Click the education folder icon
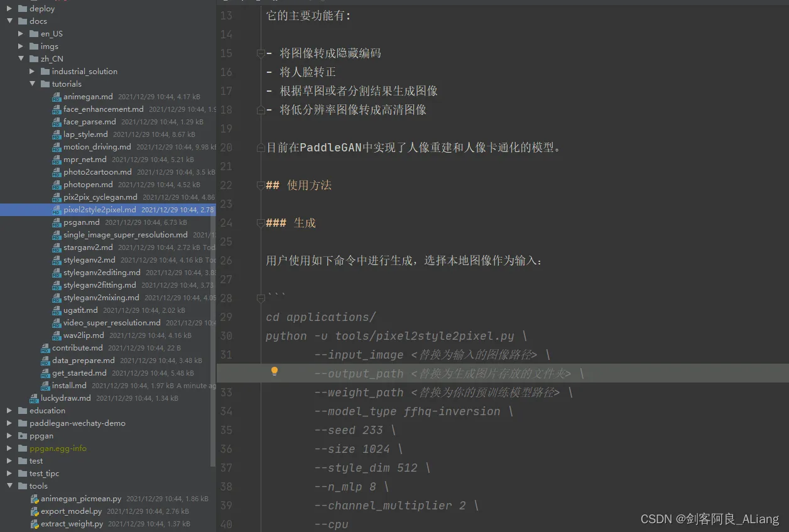The height and width of the screenshot is (532, 789). coord(23,411)
